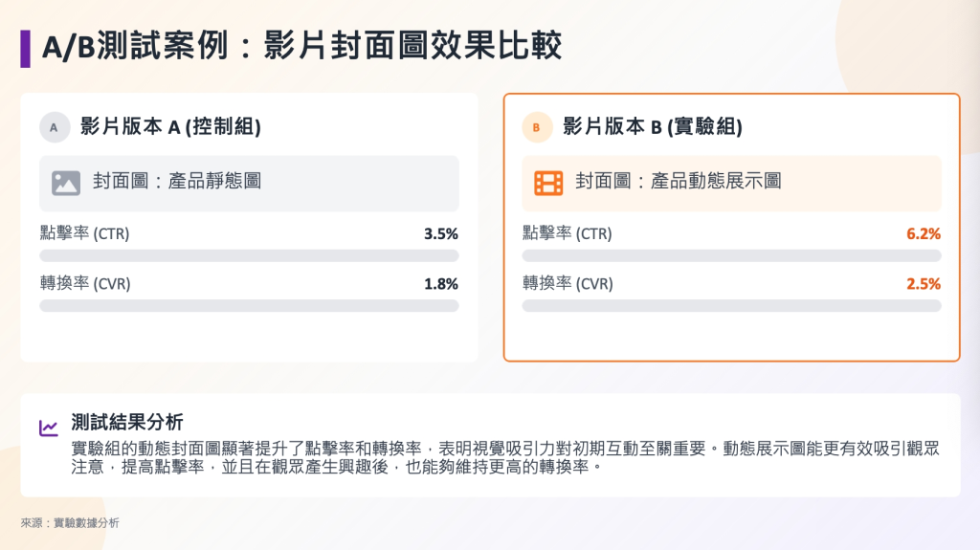Select the 影片版本 A (控制組) heading
This screenshot has width=980, height=550.
click(x=170, y=126)
